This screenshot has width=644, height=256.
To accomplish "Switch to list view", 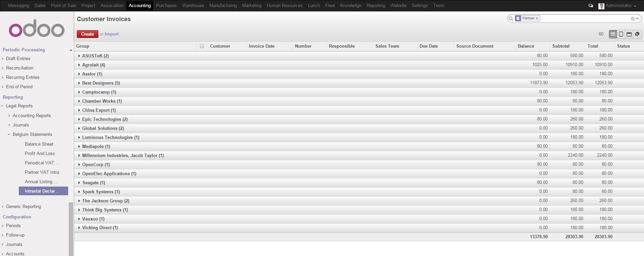I will 613,34.
